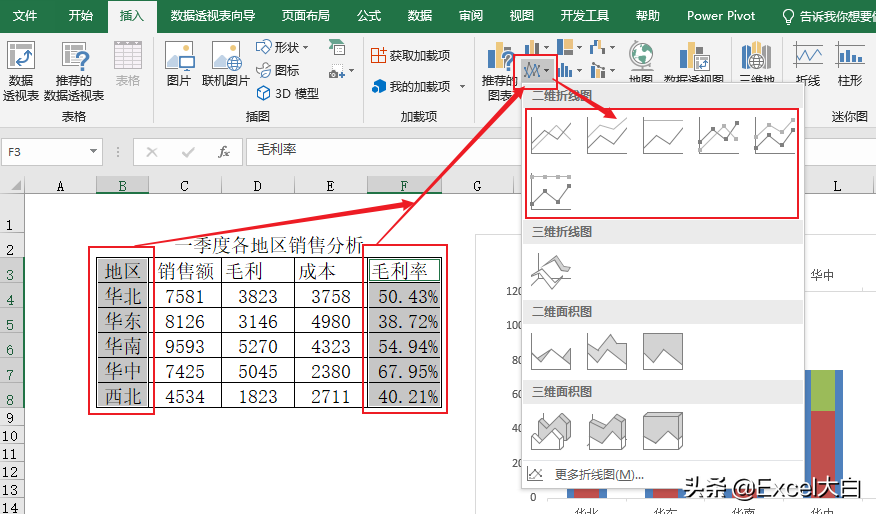Select row 10 header
The image size is (876, 514).
click(11, 436)
